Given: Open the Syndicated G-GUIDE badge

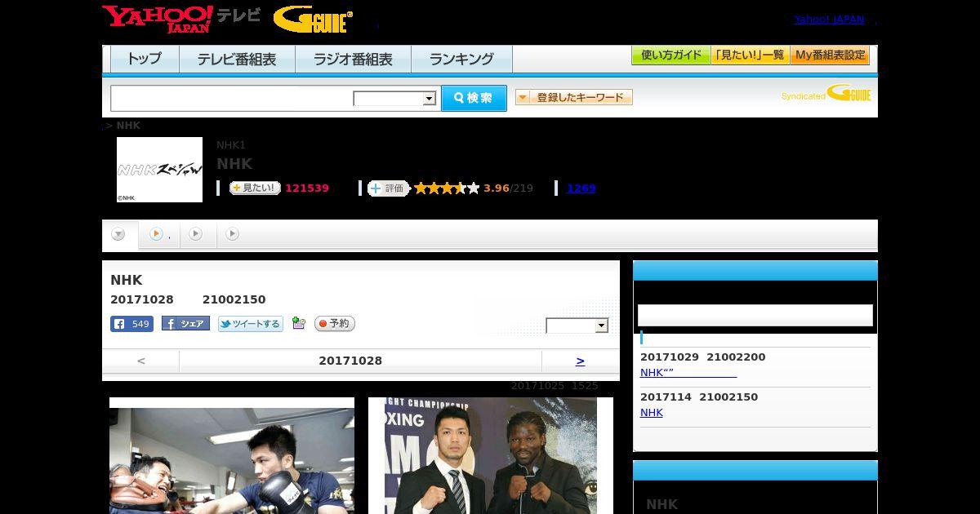Looking at the screenshot, I should click(x=826, y=93).
